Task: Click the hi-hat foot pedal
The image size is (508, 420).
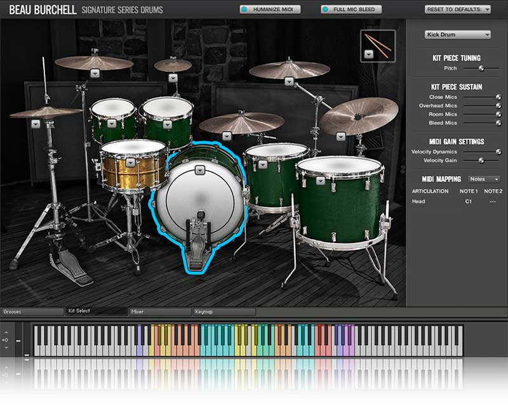Action: pyautogui.click(x=72, y=267)
